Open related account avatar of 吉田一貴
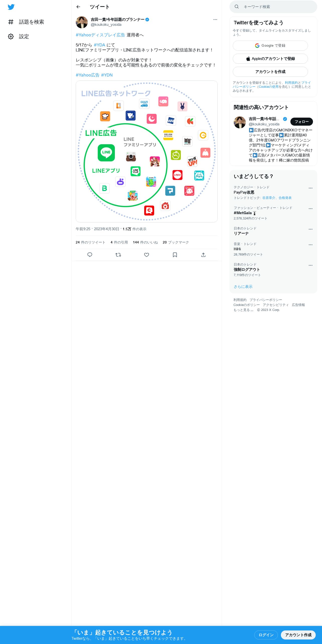This screenshot has height=644, width=322. 240,122
